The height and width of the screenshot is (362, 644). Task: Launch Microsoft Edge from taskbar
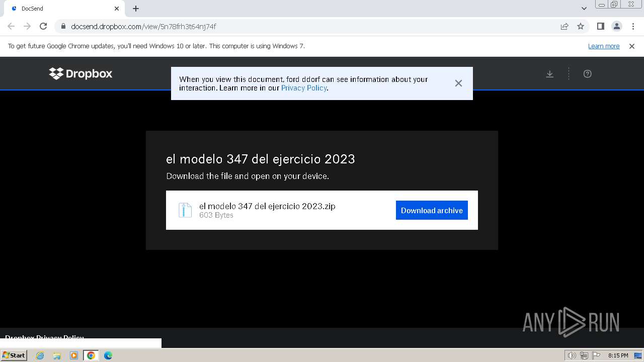108,355
